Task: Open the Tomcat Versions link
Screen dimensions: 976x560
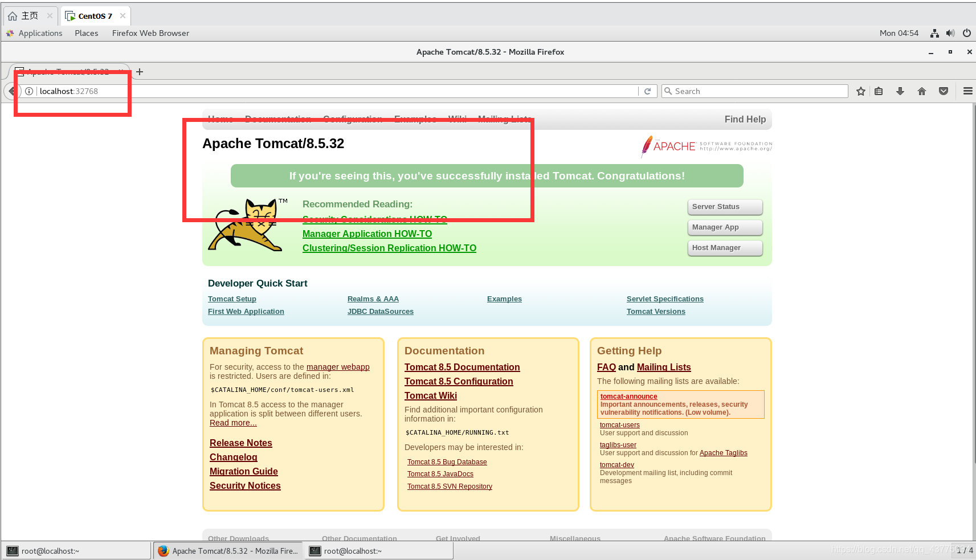Action: coord(656,312)
